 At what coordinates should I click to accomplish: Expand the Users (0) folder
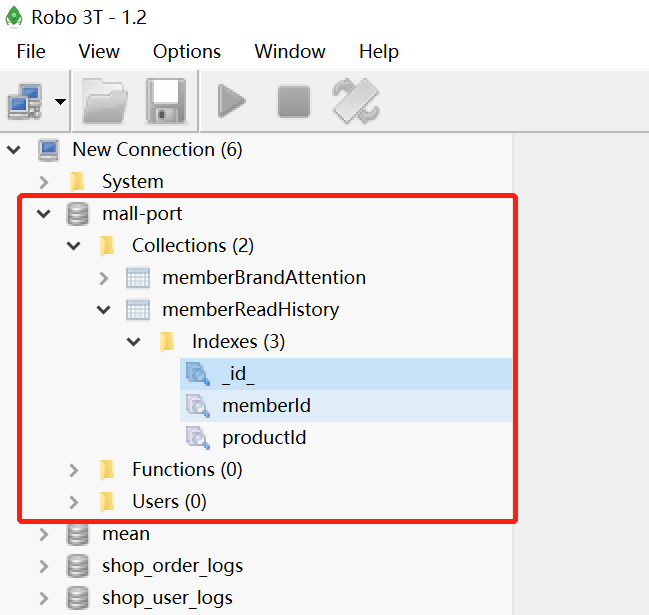coord(74,502)
